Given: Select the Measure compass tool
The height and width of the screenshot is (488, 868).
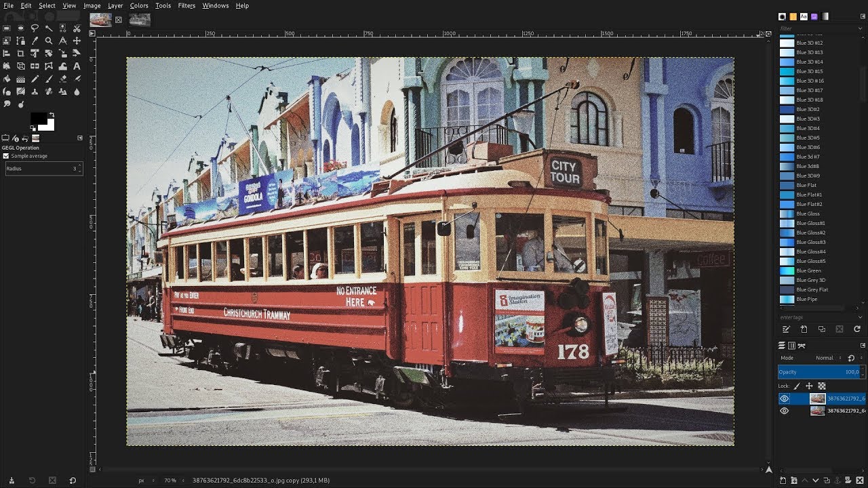Looking at the screenshot, I should [62, 41].
